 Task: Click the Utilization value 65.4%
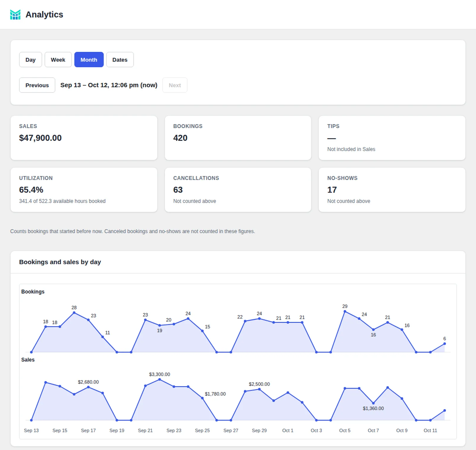pyautogui.click(x=31, y=190)
